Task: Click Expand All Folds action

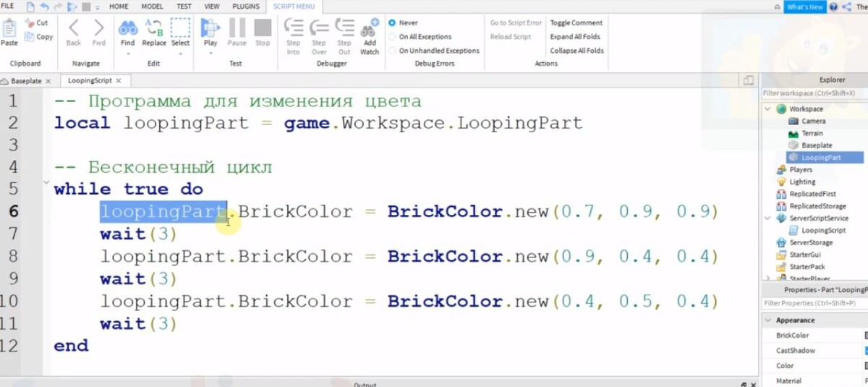Action: click(x=575, y=37)
